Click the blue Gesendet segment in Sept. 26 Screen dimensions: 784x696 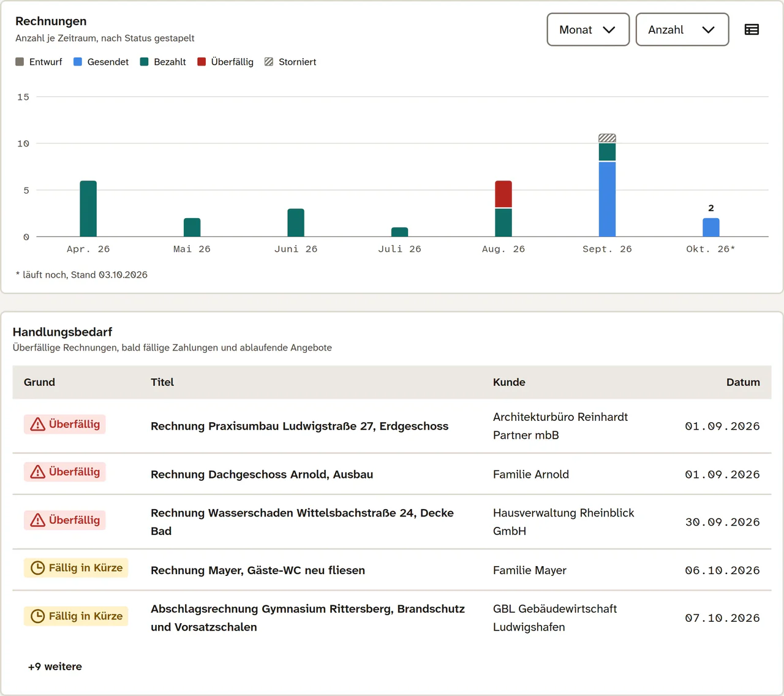coord(607,199)
